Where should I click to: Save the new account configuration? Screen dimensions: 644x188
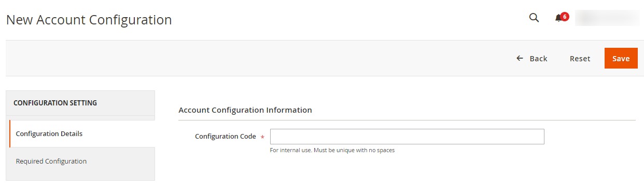621,58
